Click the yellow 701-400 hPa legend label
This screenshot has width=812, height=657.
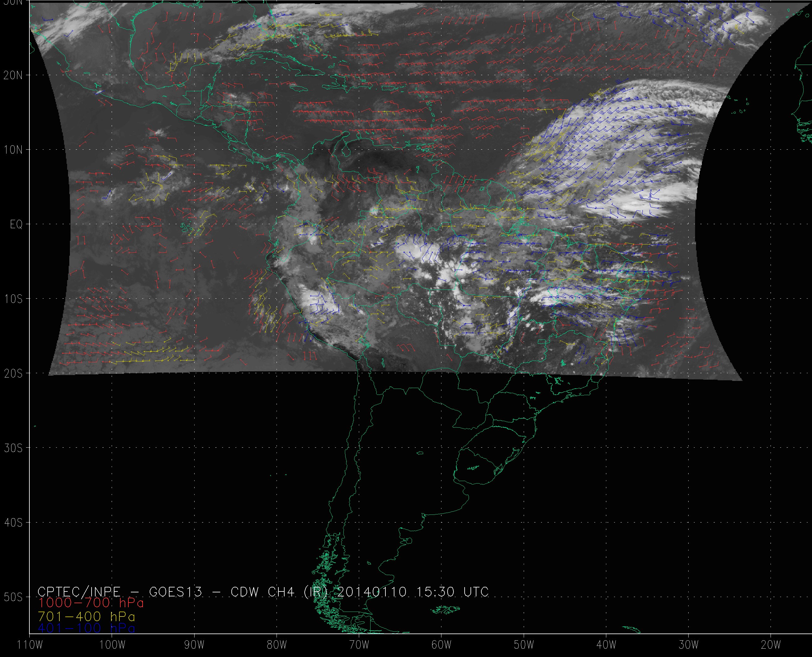coord(86,616)
